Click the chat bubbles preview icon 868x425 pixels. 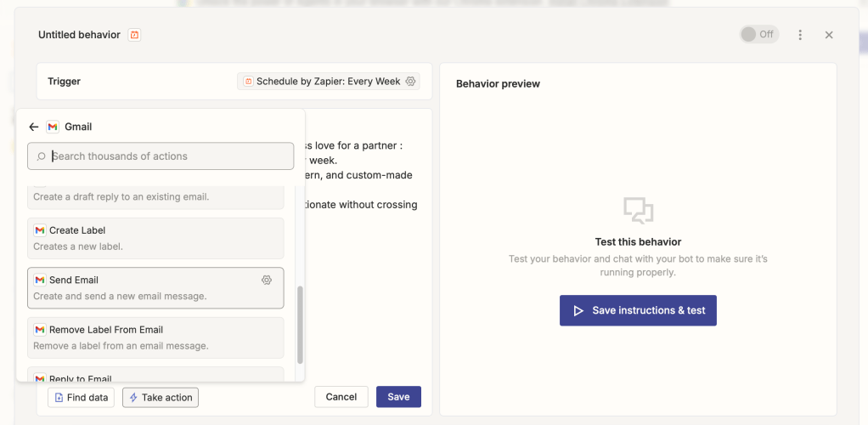point(638,210)
